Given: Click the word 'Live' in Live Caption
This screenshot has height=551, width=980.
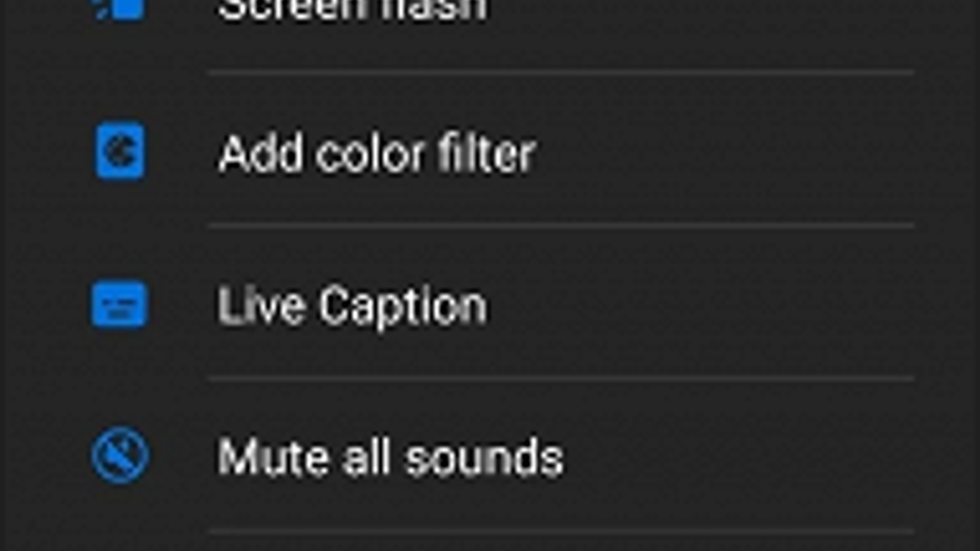Looking at the screenshot, I should tap(261, 305).
